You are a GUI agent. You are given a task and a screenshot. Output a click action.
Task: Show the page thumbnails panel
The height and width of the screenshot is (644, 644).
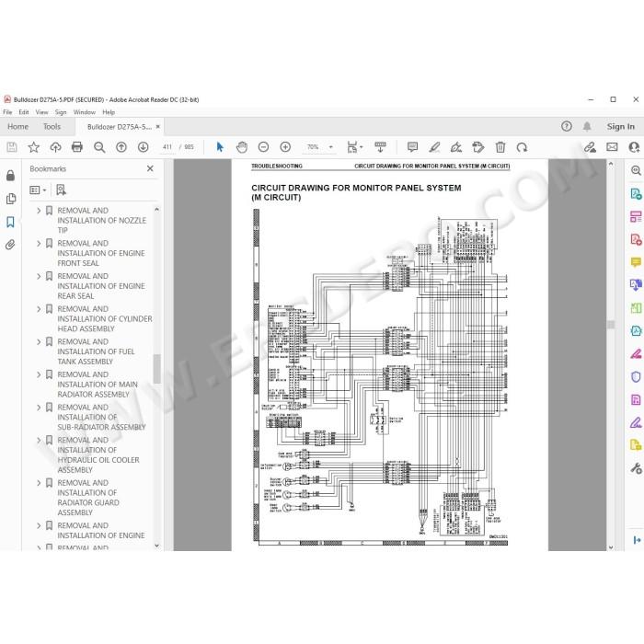tap(11, 200)
